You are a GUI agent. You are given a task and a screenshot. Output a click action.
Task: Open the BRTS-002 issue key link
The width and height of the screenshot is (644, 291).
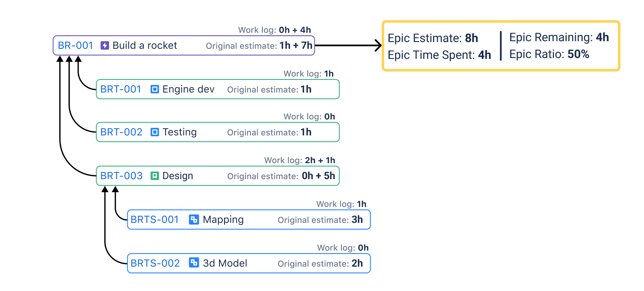(x=155, y=263)
